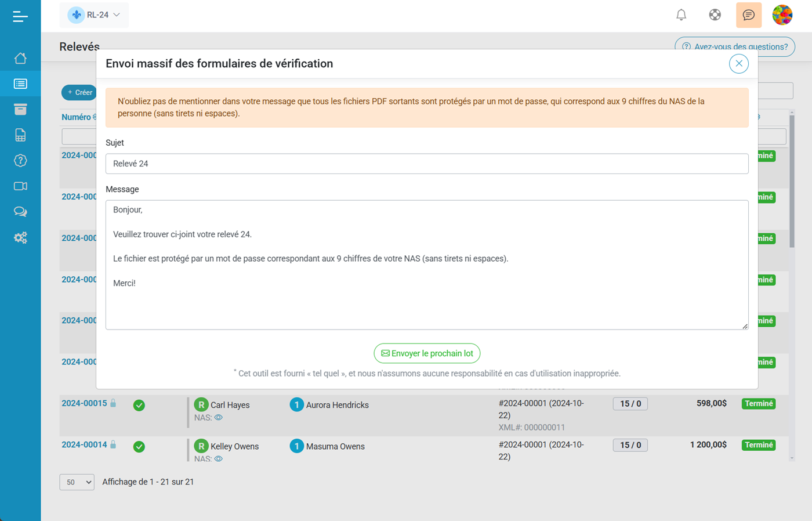Go to the Home icon in the sidebar
The width and height of the screenshot is (812, 521).
click(x=20, y=58)
